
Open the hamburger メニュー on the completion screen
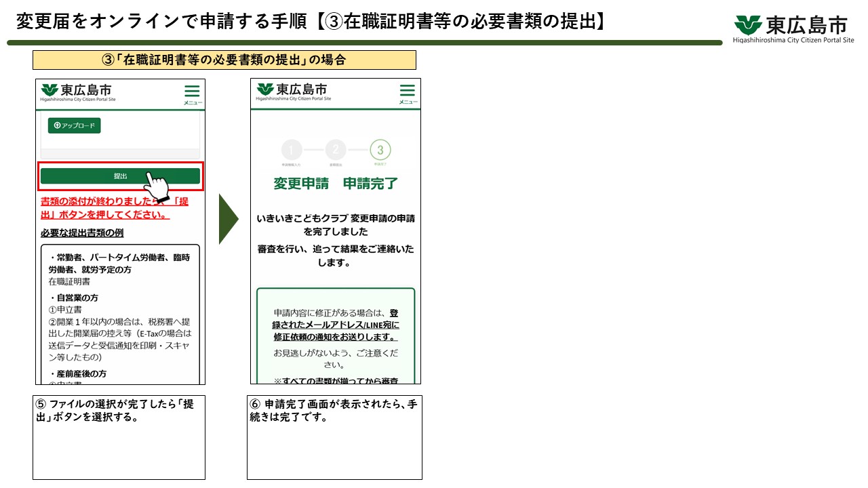point(407,91)
